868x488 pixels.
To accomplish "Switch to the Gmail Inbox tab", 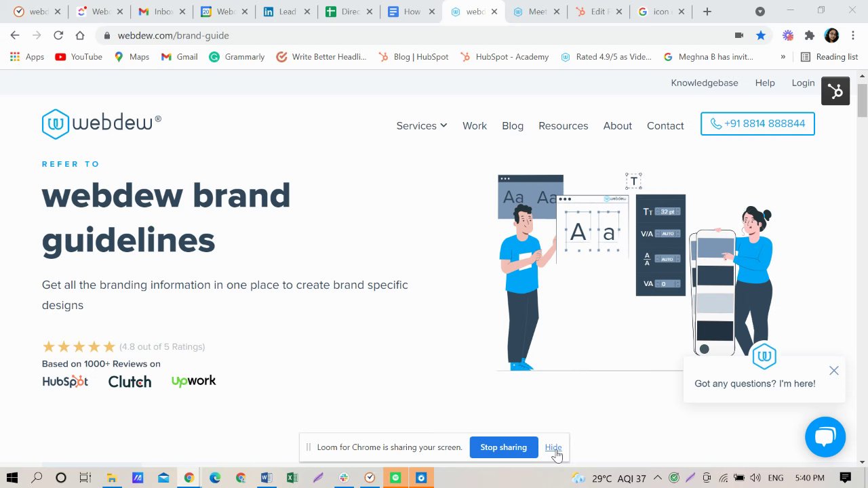I will point(162,12).
